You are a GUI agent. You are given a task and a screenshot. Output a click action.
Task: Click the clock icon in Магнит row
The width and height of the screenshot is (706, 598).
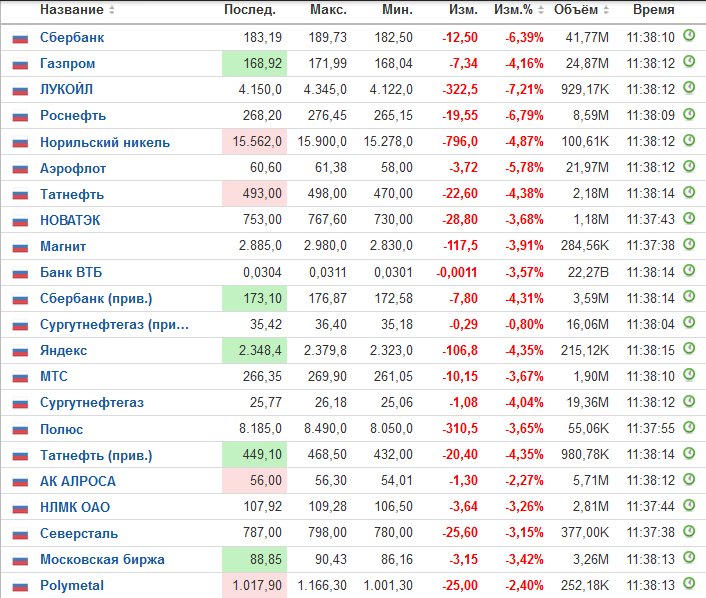[x=689, y=244]
